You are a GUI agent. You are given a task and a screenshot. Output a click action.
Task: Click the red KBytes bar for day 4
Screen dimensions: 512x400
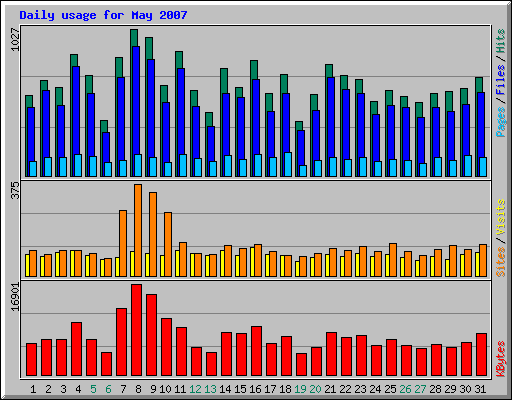(x=76, y=349)
